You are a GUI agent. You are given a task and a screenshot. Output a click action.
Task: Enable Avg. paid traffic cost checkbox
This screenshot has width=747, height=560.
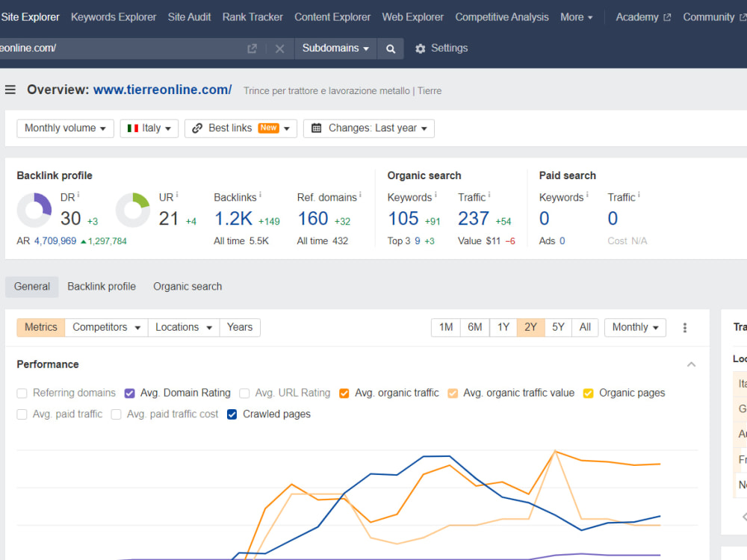pos(117,414)
